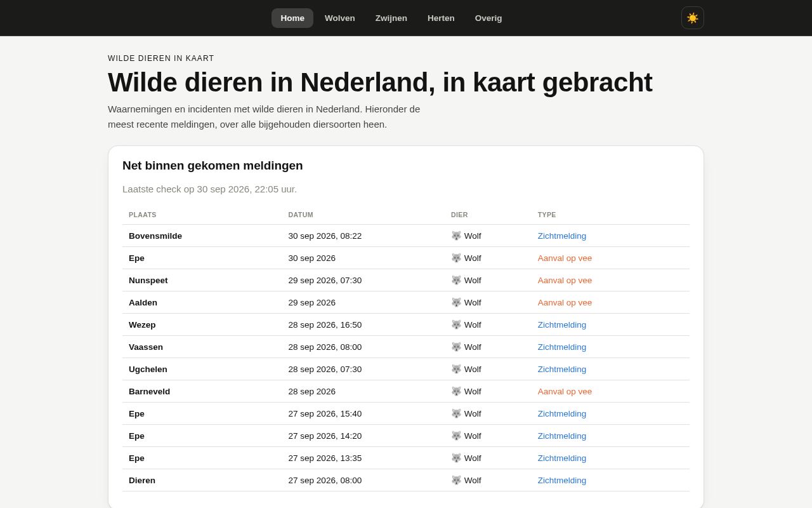Click the place name Ugchelen

click(148, 369)
